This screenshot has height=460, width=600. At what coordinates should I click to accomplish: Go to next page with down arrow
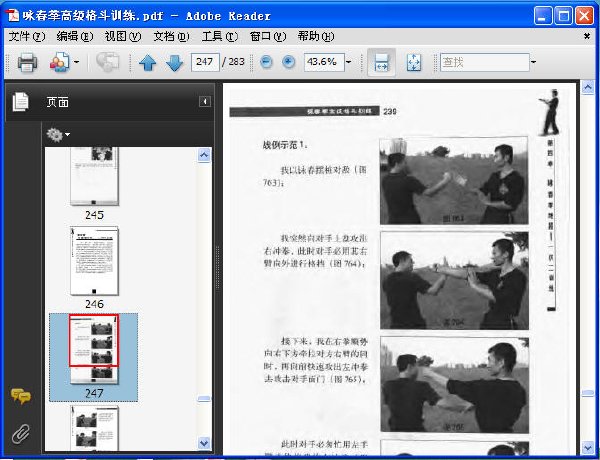point(174,62)
